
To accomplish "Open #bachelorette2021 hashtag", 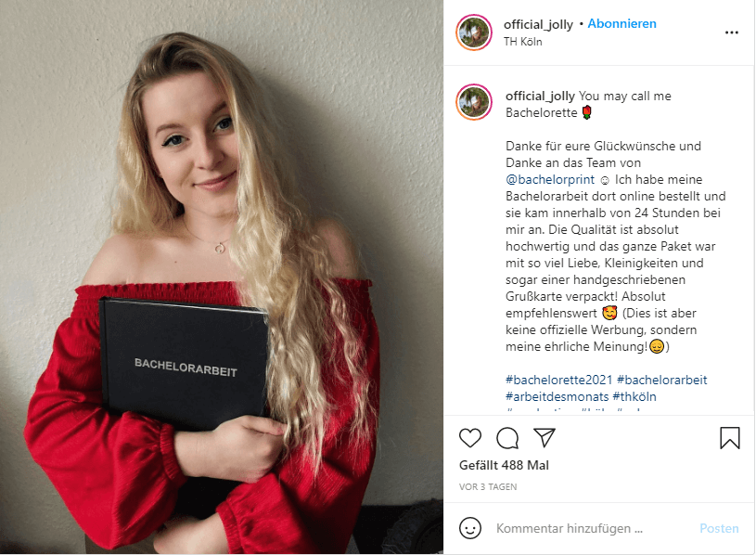I will tap(558, 380).
